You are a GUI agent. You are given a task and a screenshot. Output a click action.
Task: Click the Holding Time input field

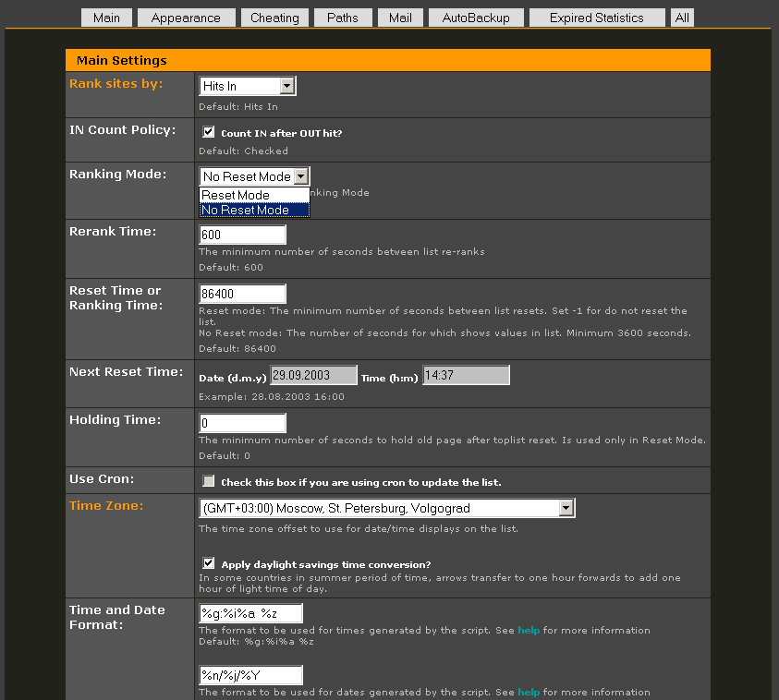click(x=242, y=423)
